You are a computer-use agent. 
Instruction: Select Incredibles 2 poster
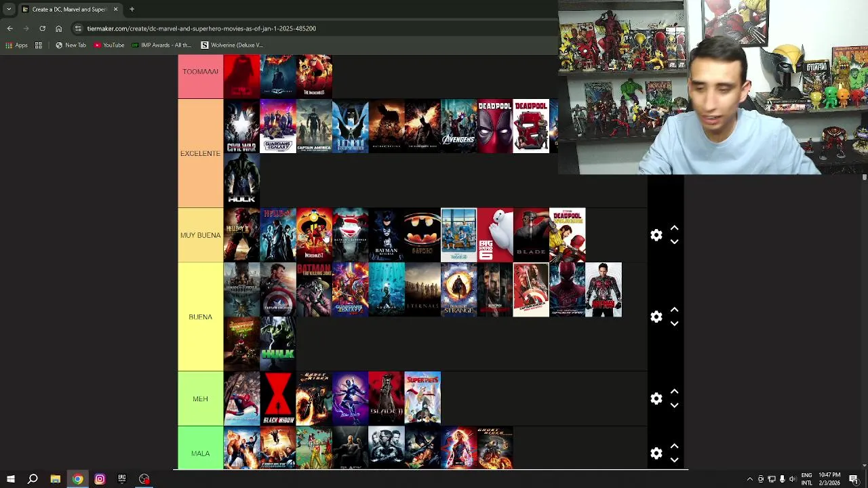314,235
